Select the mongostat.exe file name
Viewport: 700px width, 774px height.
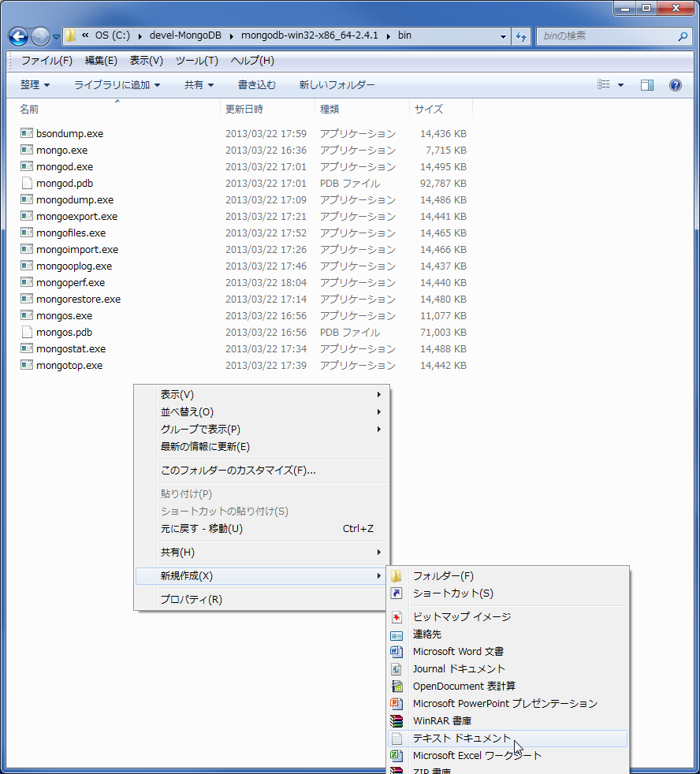[x=71, y=349]
